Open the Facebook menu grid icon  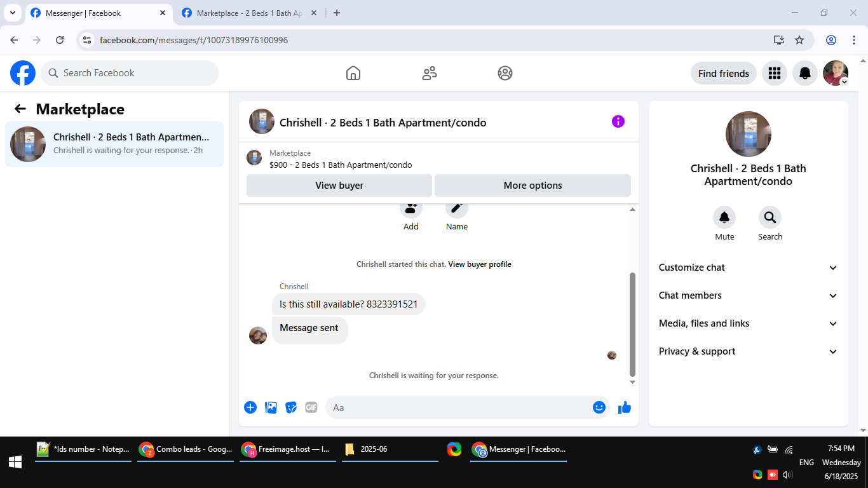(x=775, y=73)
